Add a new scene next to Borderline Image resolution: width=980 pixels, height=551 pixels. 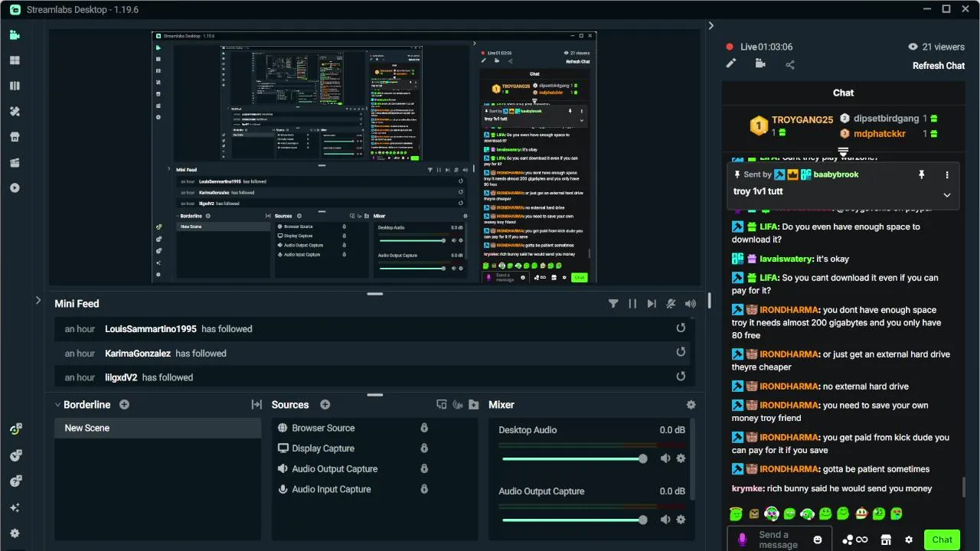click(124, 405)
